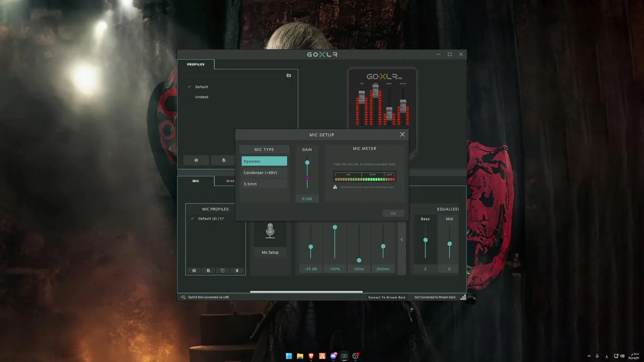
Task: Click the -35 dB value field
Action: point(310,269)
